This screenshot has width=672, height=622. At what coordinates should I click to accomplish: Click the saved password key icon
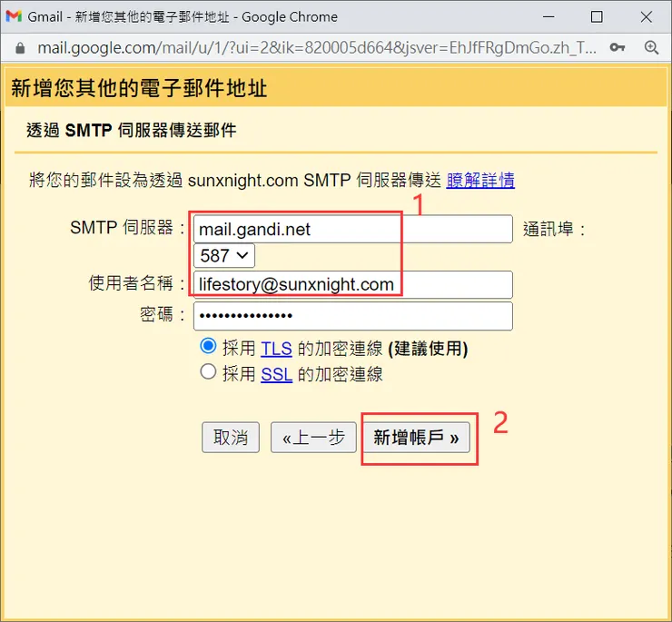click(618, 47)
